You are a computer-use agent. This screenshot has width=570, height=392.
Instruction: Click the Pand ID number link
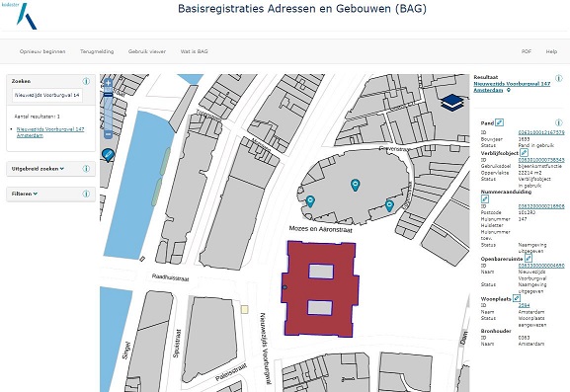pyautogui.click(x=541, y=132)
